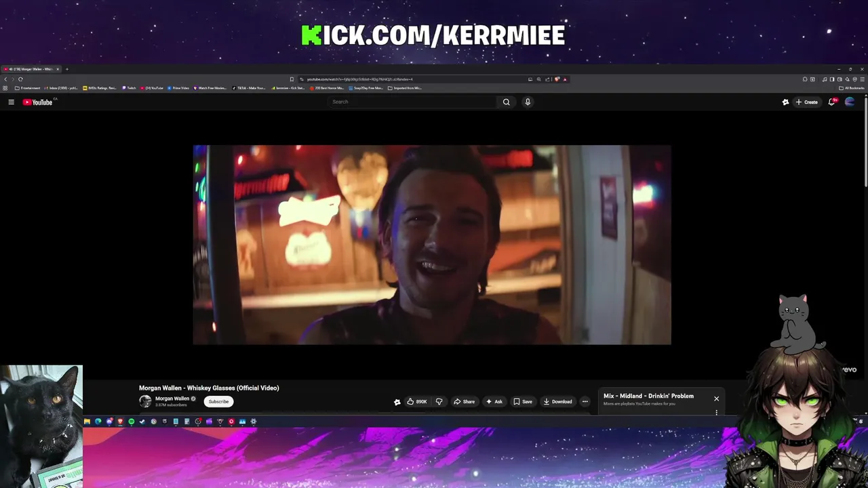Image resolution: width=868 pixels, height=488 pixels.
Task: Open the kerrmiee Kick bookmark
Action: 288,88
